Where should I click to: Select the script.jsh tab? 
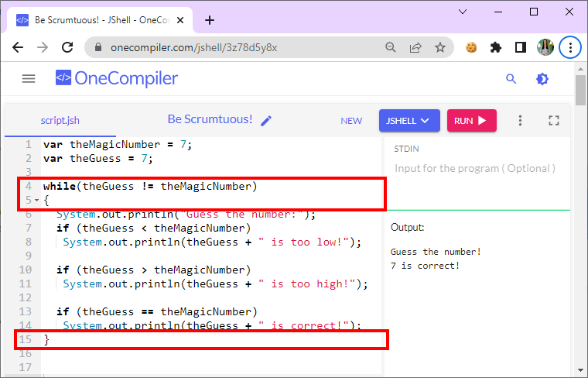point(60,121)
